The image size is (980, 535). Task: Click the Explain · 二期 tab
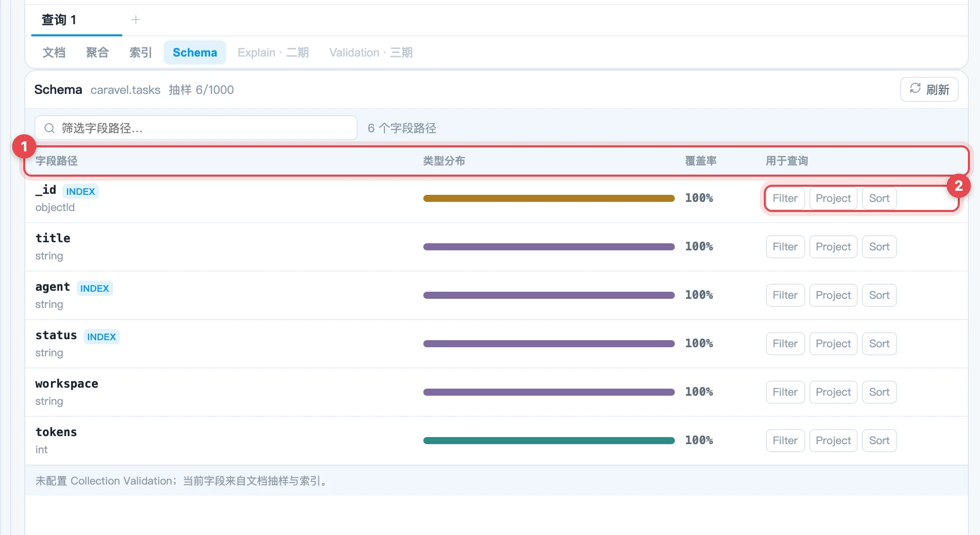(273, 52)
